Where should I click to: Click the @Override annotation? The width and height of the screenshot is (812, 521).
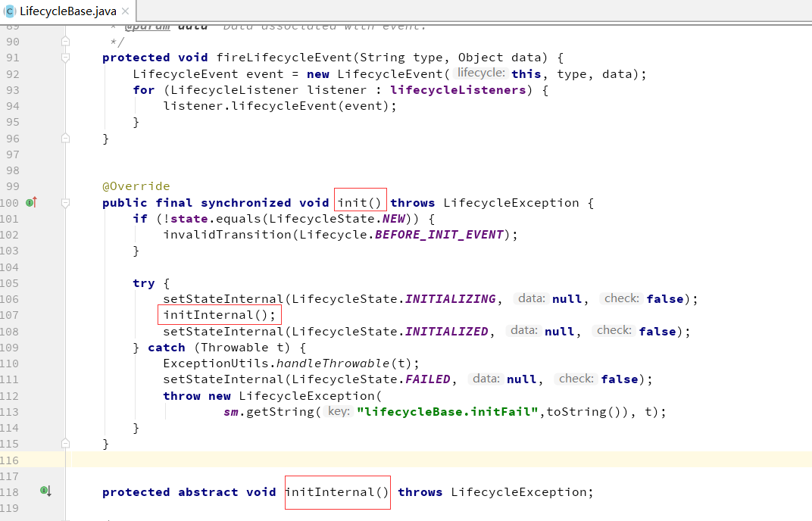point(136,186)
